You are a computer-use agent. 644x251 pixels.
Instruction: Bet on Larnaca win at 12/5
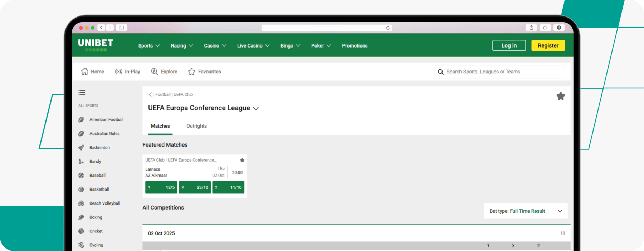click(x=161, y=187)
